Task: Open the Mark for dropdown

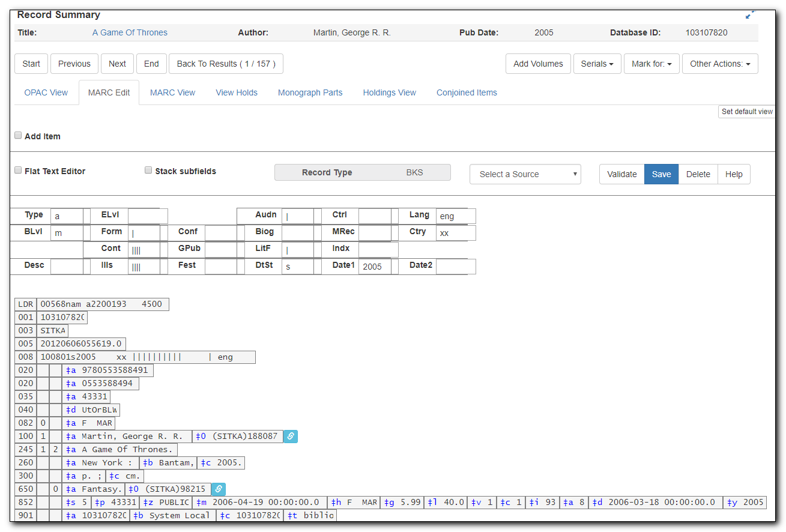Action: (x=651, y=64)
